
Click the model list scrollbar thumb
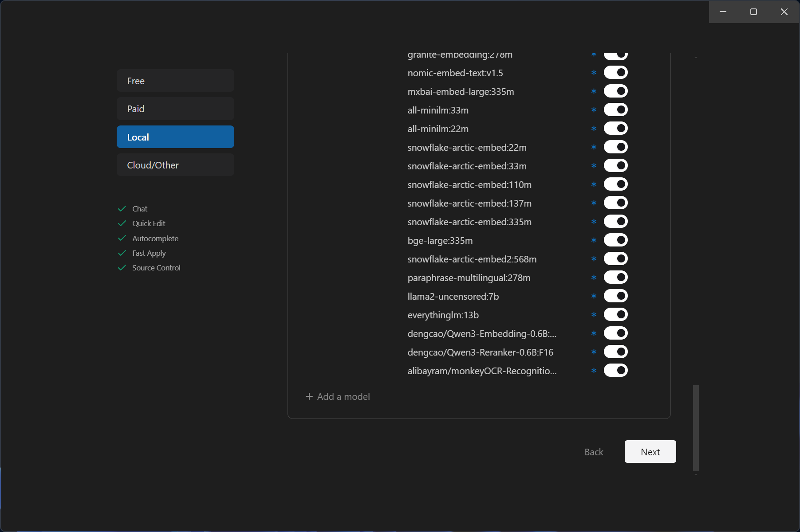pyautogui.click(x=696, y=428)
